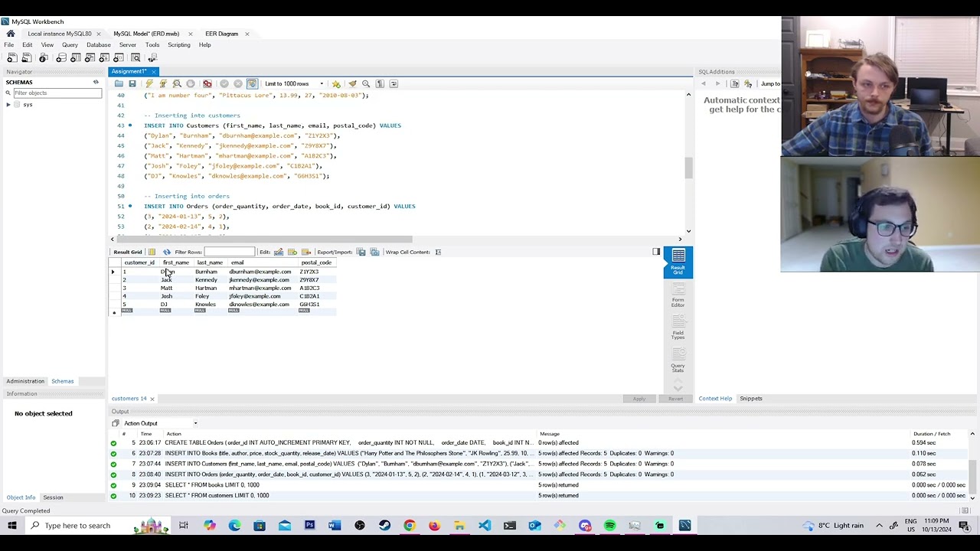
Task: Execute query with the lightning bolt icon
Action: click(149, 83)
